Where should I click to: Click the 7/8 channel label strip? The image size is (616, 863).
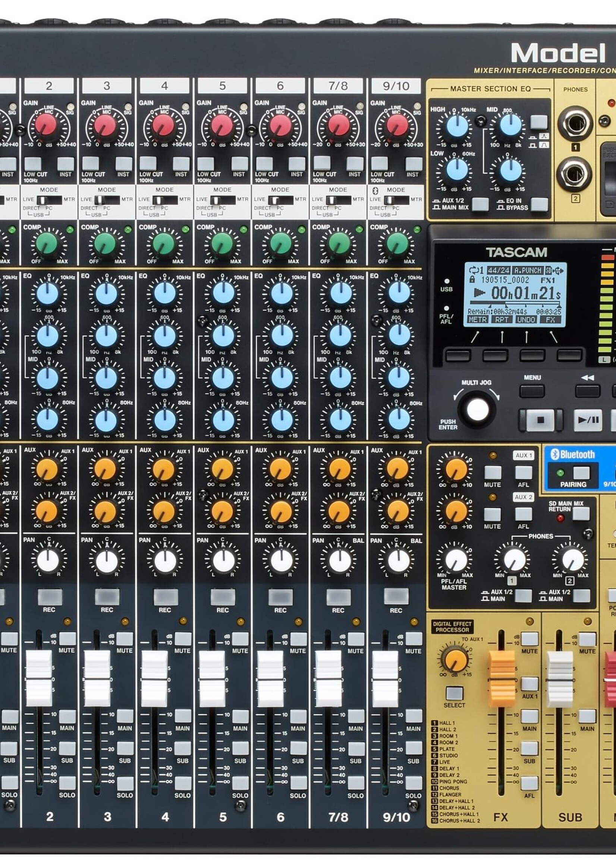[x=338, y=86]
